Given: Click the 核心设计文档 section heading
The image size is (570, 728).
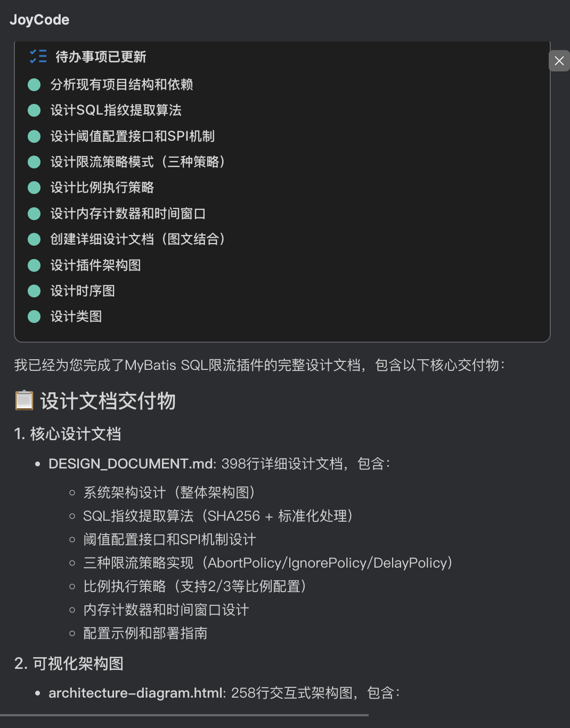Looking at the screenshot, I should (75, 434).
